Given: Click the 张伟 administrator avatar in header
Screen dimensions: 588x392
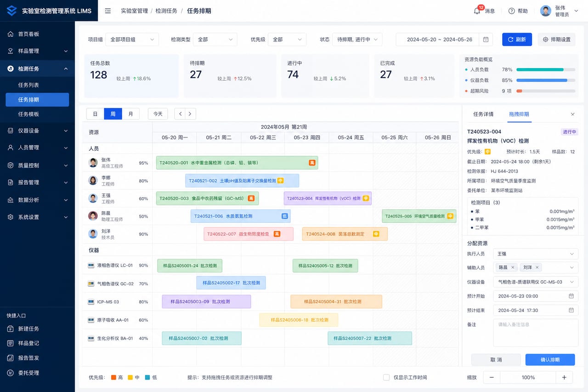Looking at the screenshot, I should click(545, 11).
